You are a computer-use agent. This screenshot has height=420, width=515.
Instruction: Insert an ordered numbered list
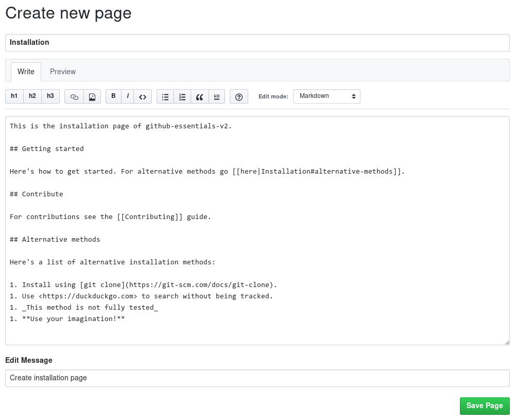pyautogui.click(x=182, y=97)
